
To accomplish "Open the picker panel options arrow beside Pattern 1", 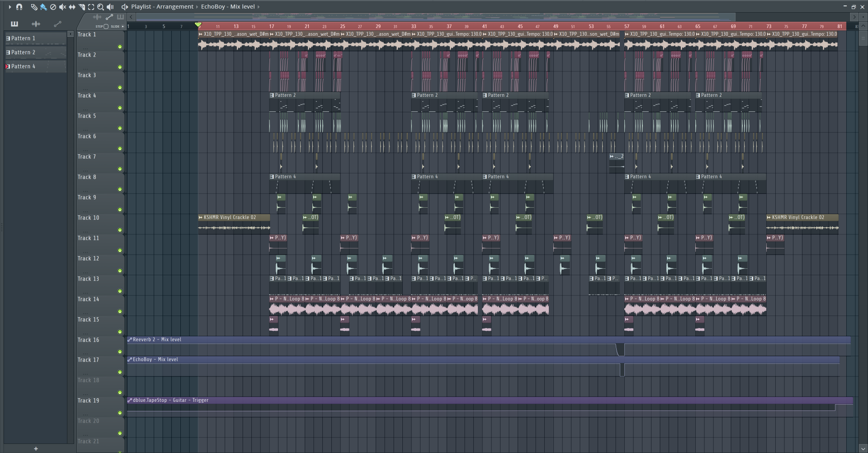I will (71, 34).
